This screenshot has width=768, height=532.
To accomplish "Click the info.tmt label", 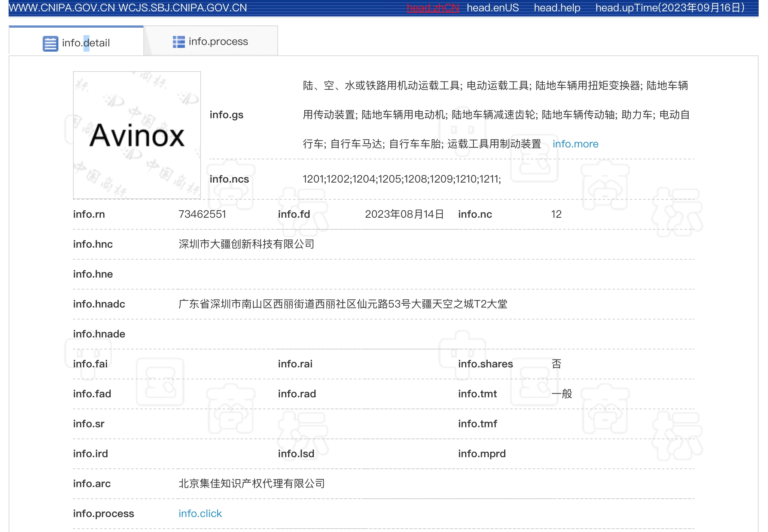I will click(x=478, y=394).
